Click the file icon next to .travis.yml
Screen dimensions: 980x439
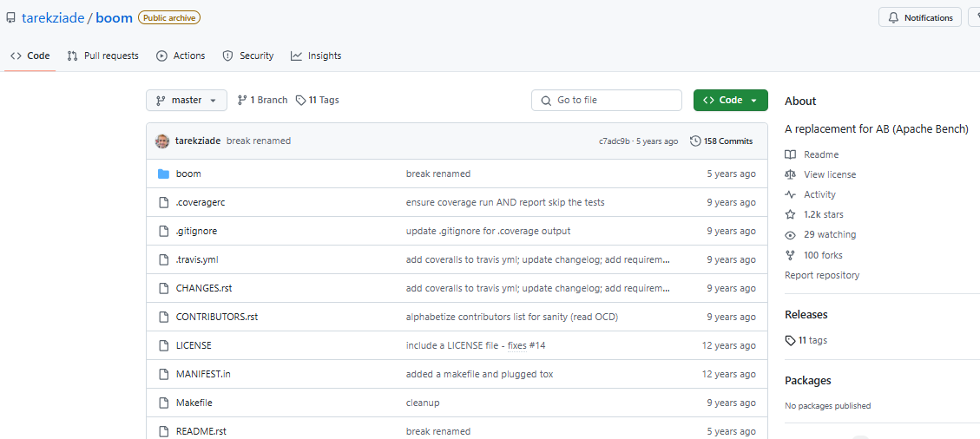164,259
